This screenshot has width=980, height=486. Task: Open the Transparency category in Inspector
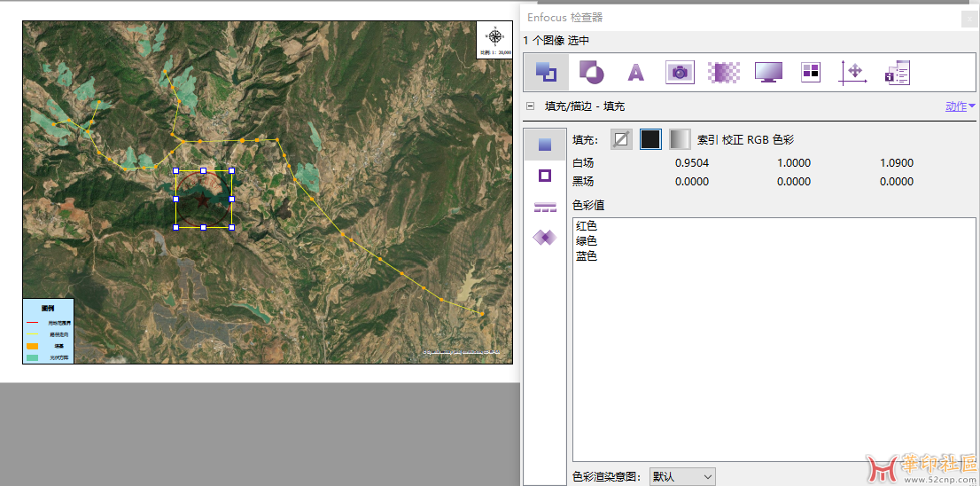(x=591, y=72)
